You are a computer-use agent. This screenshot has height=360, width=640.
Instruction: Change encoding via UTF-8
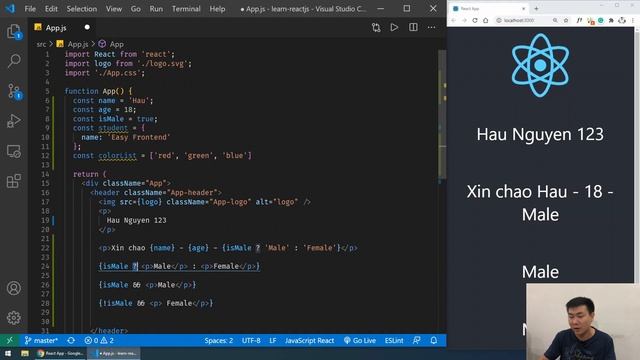point(251,340)
